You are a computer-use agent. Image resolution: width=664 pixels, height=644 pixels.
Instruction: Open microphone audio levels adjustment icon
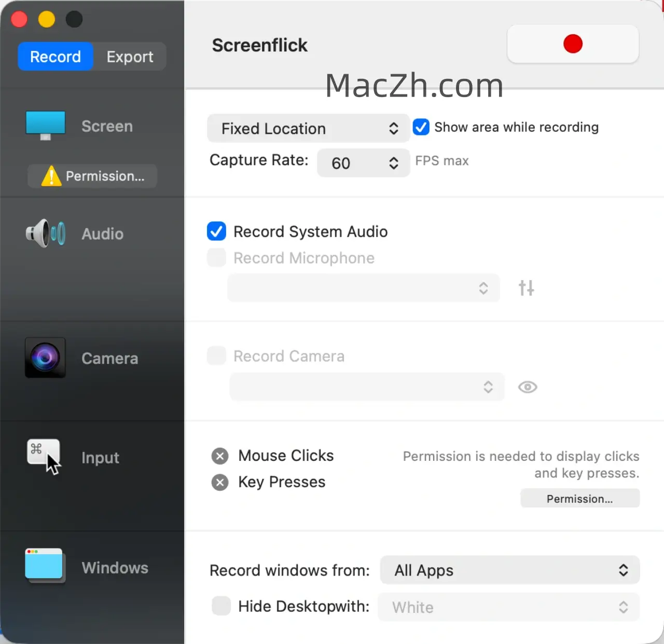click(526, 288)
